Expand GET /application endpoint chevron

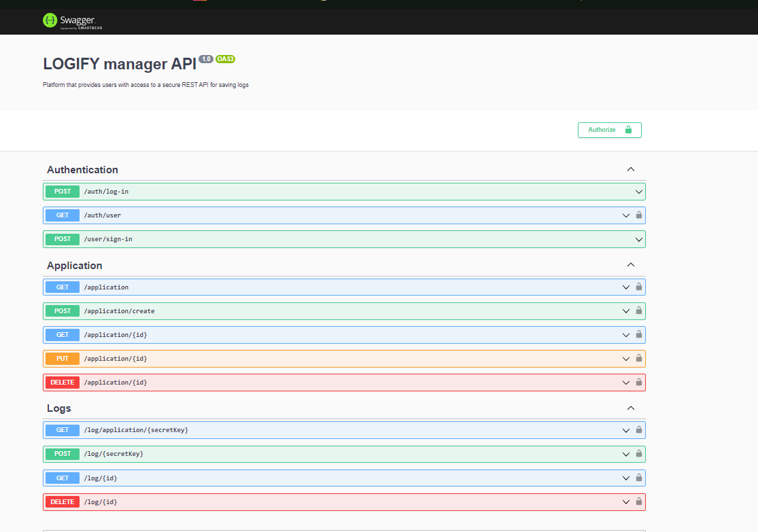[626, 287]
